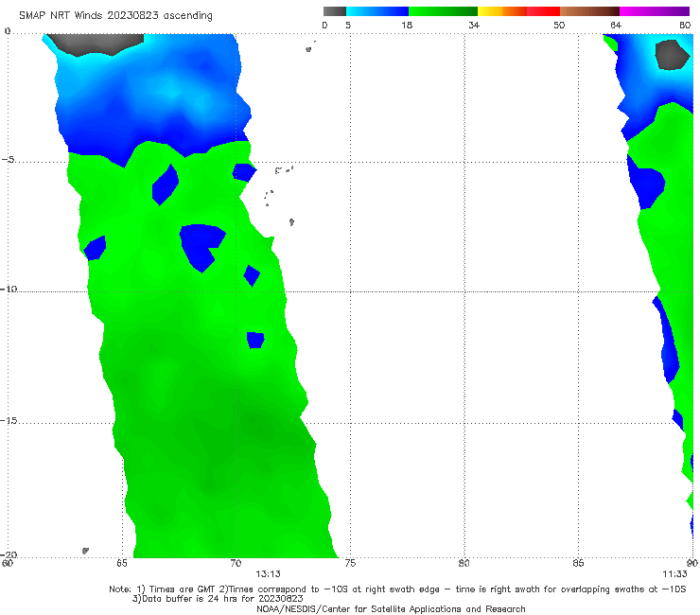700x615 pixels.
Task: Click the latitude axis label '-15'
Action: [x=9, y=421]
